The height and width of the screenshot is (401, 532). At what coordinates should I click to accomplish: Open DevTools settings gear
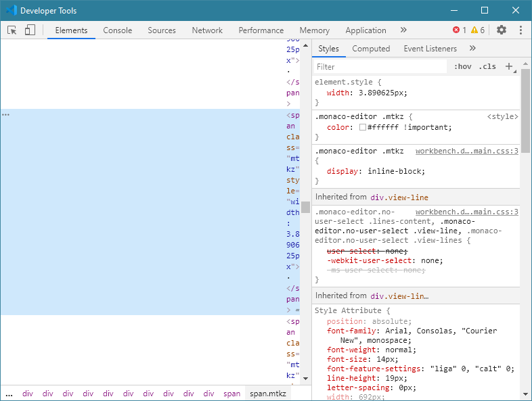click(502, 30)
